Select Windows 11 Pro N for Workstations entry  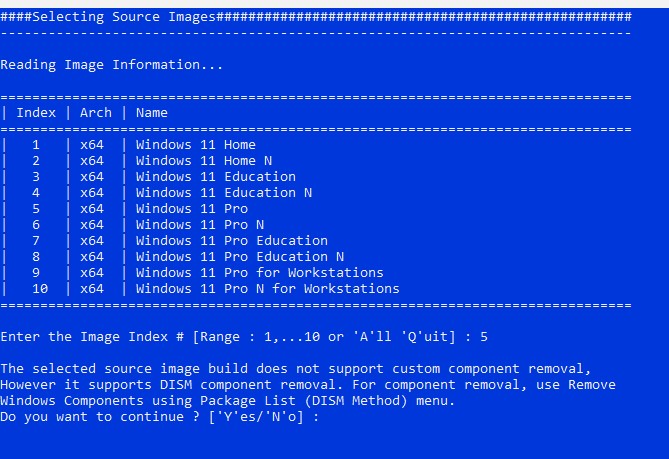point(268,289)
